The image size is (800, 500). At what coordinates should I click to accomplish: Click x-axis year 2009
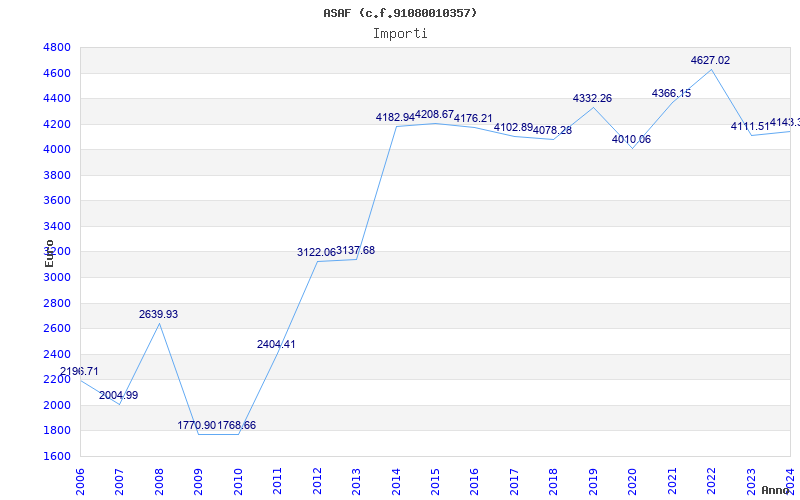pyautogui.click(x=198, y=482)
